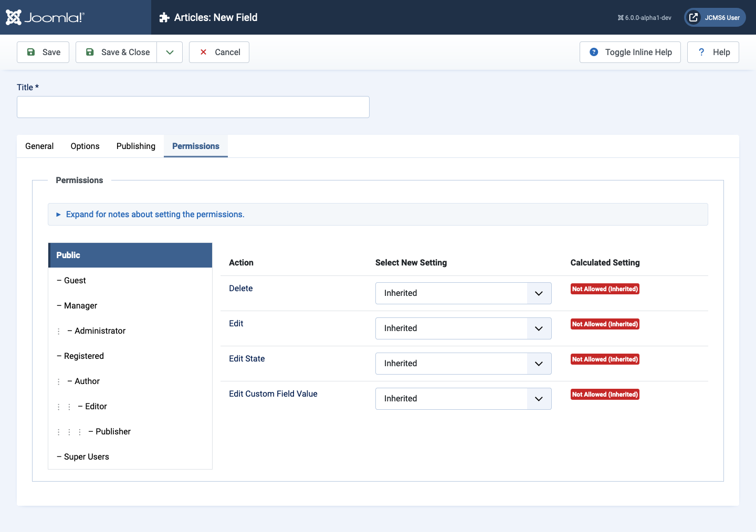
Task: Toggle Inline Help
Action: click(x=630, y=52)
